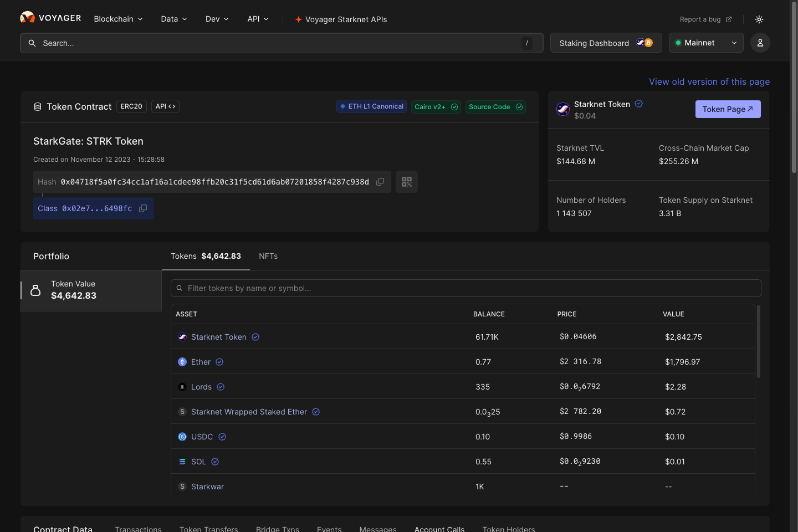Click the API code button
The width and height of the screenshot is (798, 532).
click(165, 106)
